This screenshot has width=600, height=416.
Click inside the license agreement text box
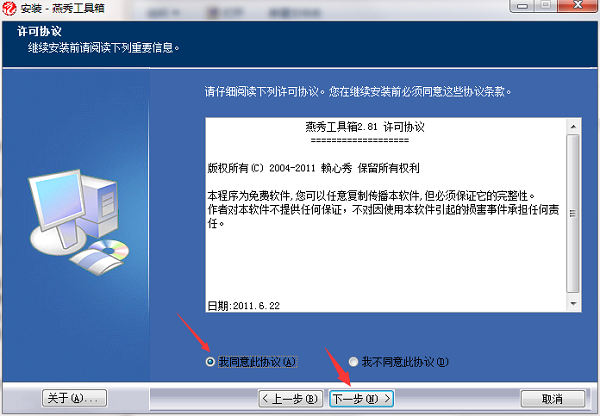(386, 215)
